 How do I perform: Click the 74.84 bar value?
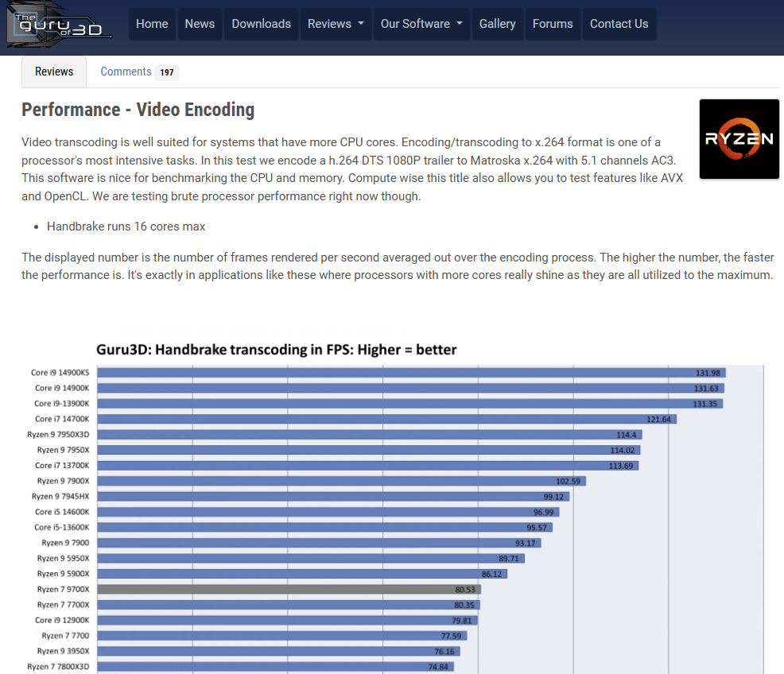438,668
